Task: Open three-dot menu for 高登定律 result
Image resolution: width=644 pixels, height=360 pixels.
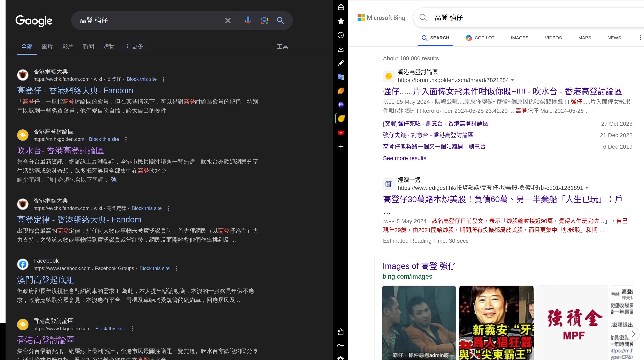Action: 169,208
